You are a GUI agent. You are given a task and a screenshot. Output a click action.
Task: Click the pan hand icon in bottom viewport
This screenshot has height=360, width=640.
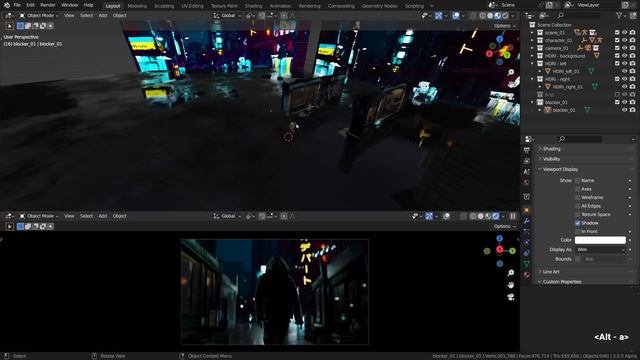[511, 284]
